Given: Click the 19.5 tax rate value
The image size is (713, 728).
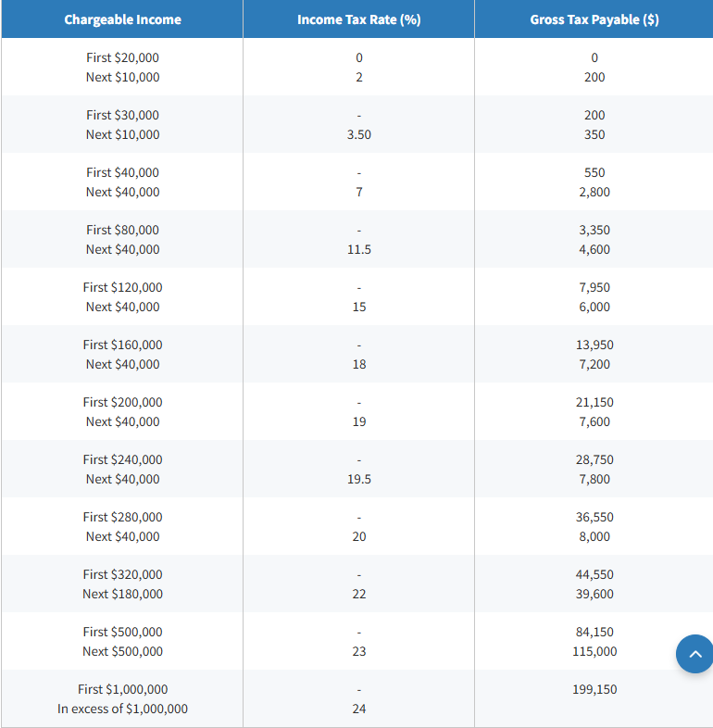Looking at the screenshot, I should (x=358, y=479).
